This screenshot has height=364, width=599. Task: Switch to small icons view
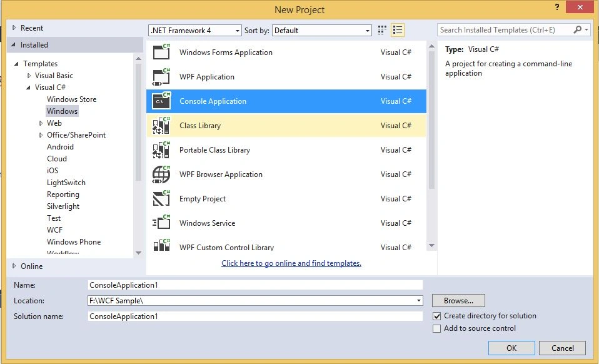coord(382,30)
